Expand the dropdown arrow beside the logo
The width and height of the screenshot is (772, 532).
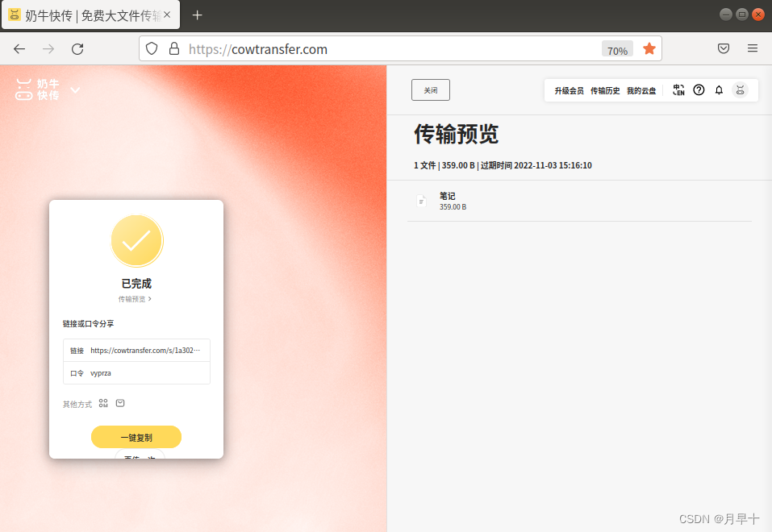[75, 90]
